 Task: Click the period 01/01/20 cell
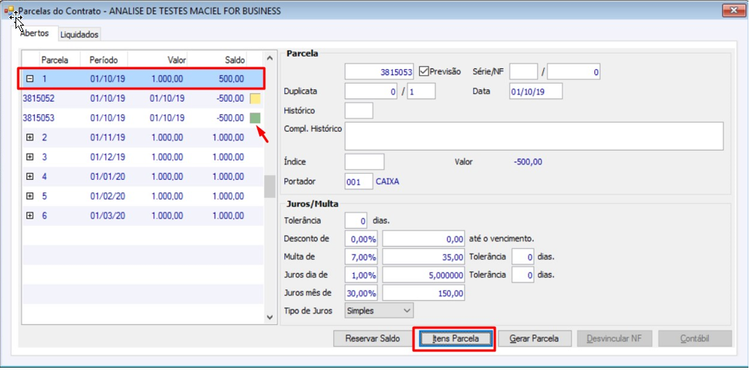point(108,176)
